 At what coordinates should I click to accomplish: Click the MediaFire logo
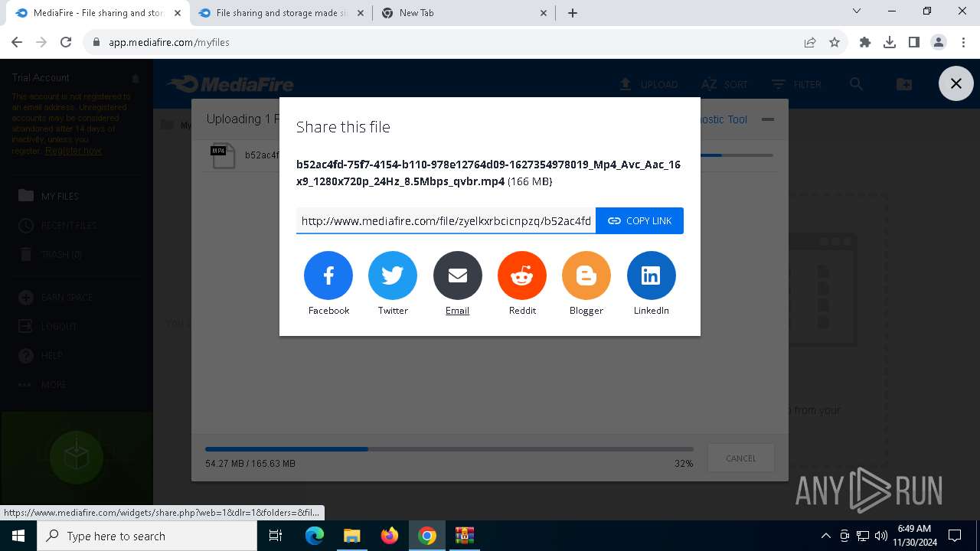tap(230, 84)
